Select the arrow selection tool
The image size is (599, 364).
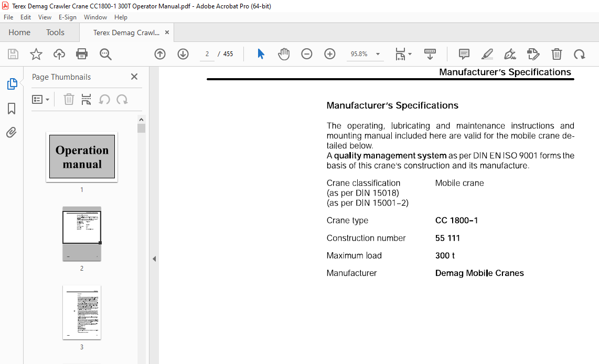point(261,54)
